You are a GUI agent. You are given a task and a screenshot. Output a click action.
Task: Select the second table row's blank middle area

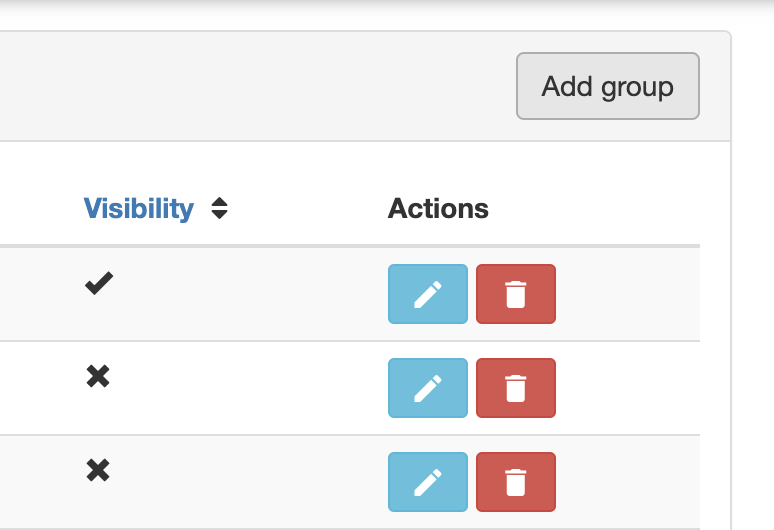click(x=250, y=388)
